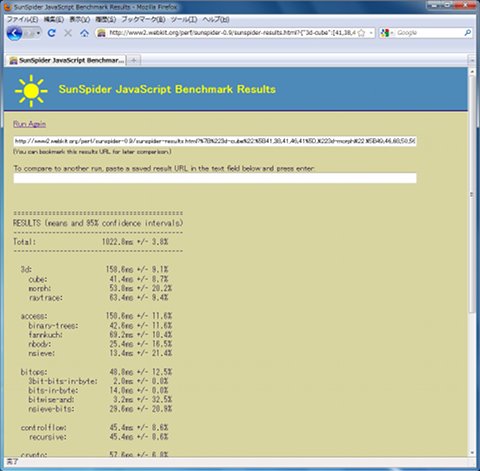Screen dimensions: 480x471
Task: Bookmark this page with the star icon
Action: pyautogui.click(x=361, y=33)
